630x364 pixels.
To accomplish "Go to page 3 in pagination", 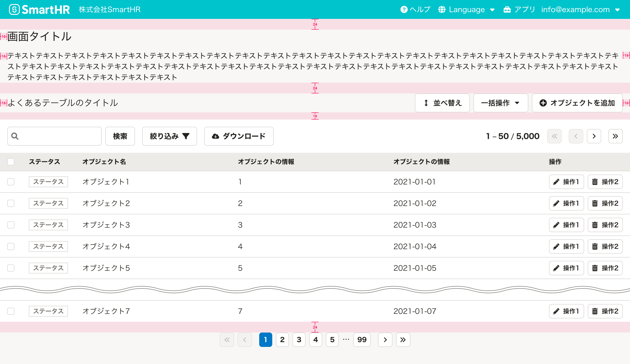I will [299, 340].
